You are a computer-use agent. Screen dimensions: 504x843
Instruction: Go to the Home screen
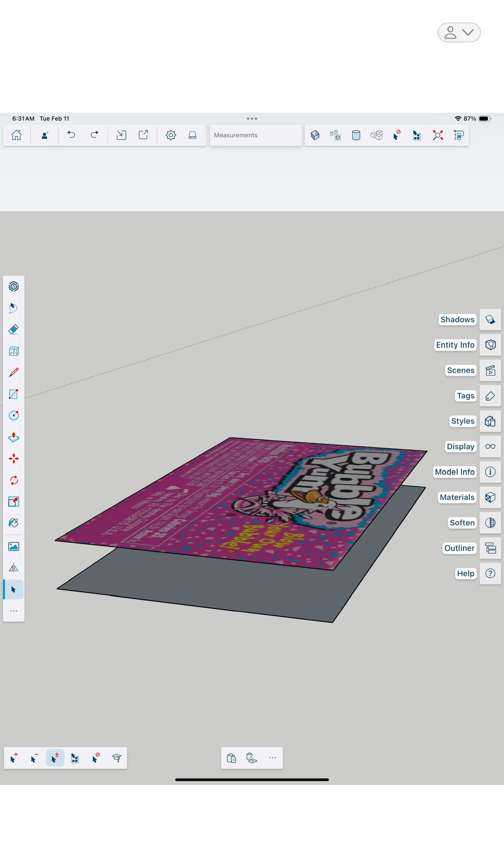click(x=16, y=135)
